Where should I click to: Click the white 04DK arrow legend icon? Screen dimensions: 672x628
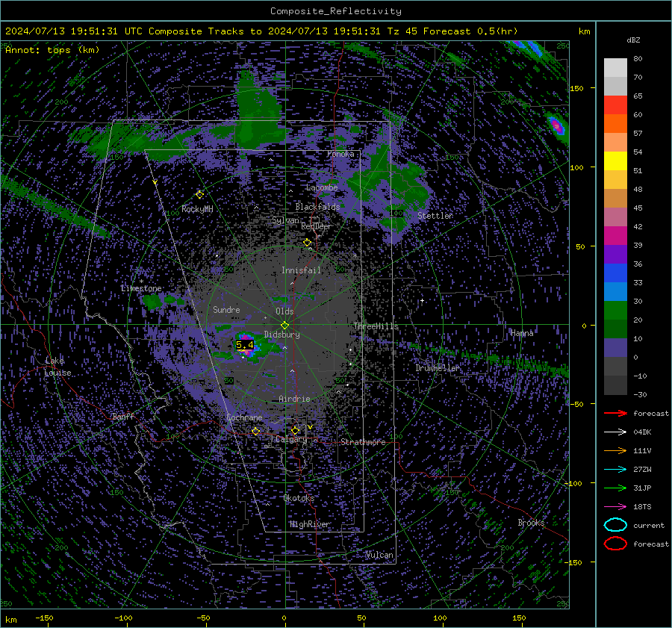(615, 432)
